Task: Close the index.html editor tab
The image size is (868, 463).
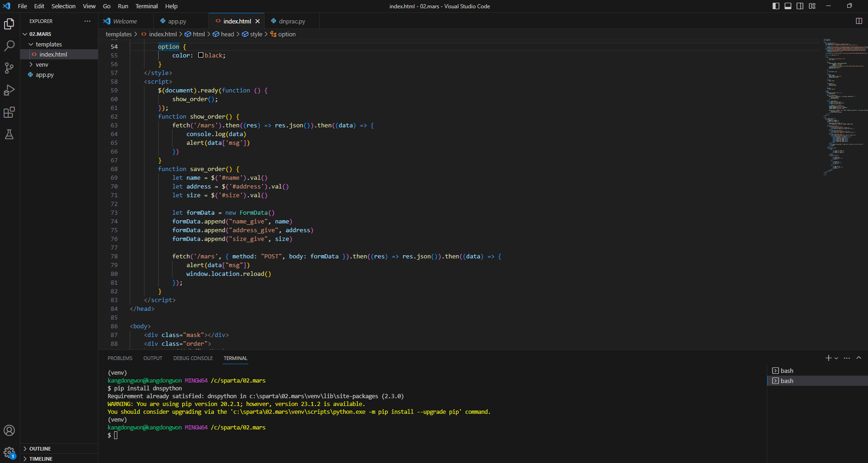Action: (258, 21)
